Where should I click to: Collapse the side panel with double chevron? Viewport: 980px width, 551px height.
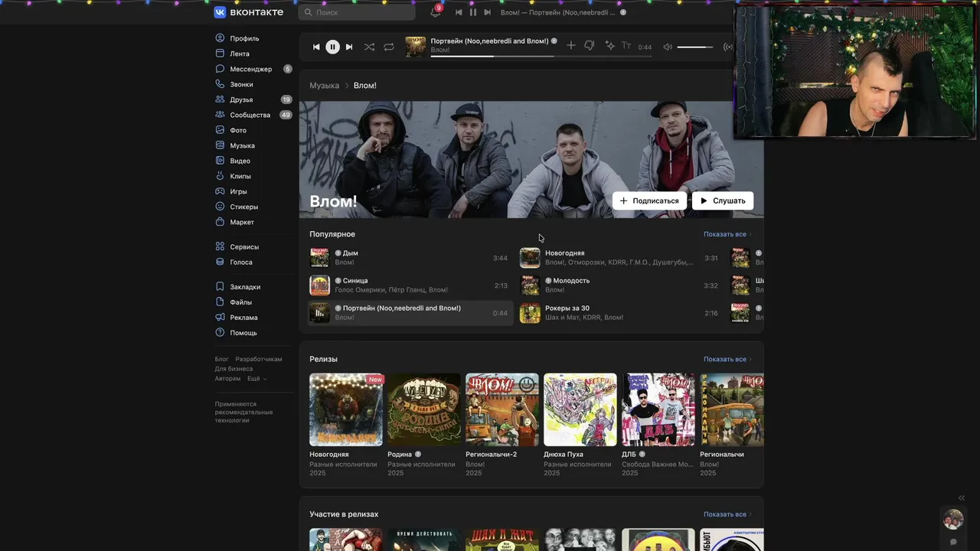pyautogui.click(x=962, y=498)
